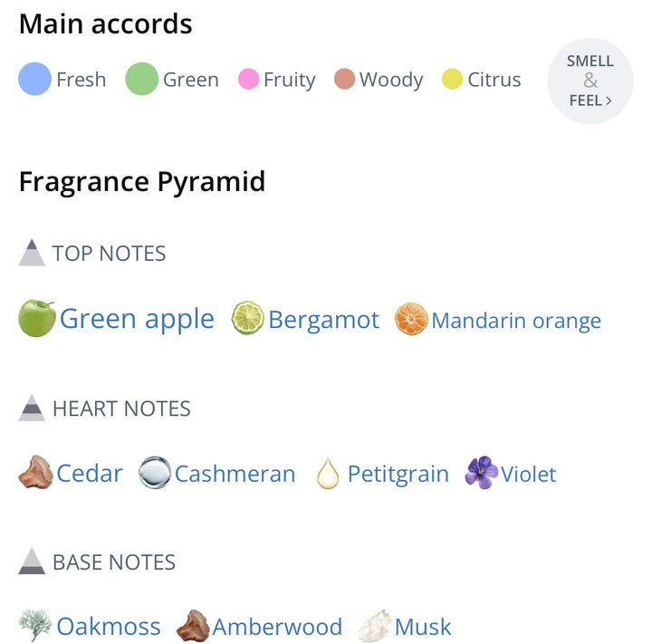Click the green apple fruit icon
The image size is (652, 644).
[37, 318]
